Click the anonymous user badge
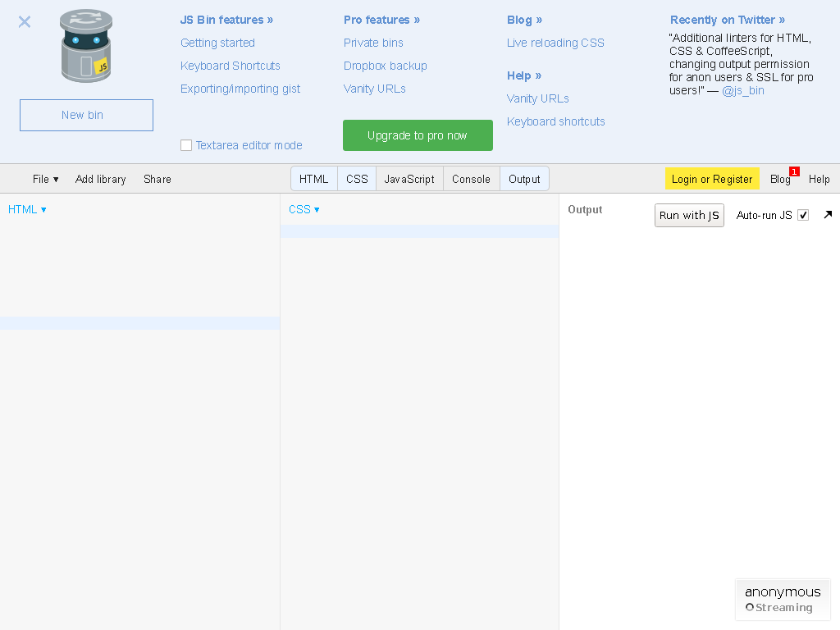The image size is (840, 630). point(783,592)
